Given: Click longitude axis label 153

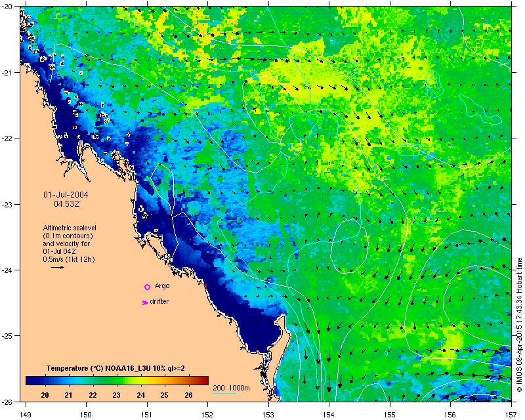Looking at the screenshot, I should click(x=268, y=415).
